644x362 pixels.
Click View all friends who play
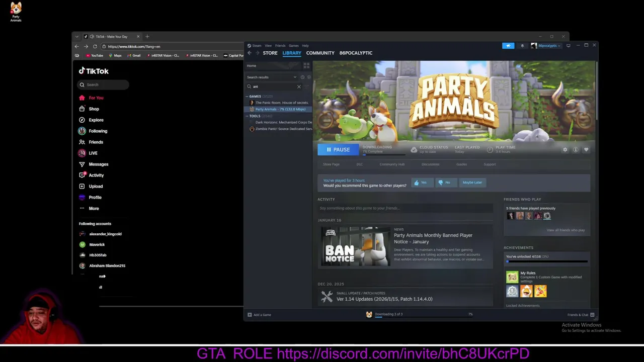pos(566,230)
